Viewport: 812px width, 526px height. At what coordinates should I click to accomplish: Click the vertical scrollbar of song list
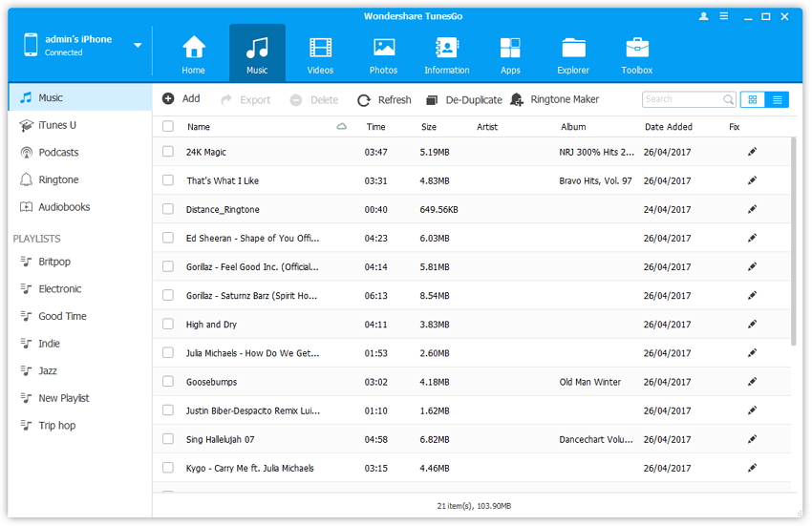click(x=794, y=241)
